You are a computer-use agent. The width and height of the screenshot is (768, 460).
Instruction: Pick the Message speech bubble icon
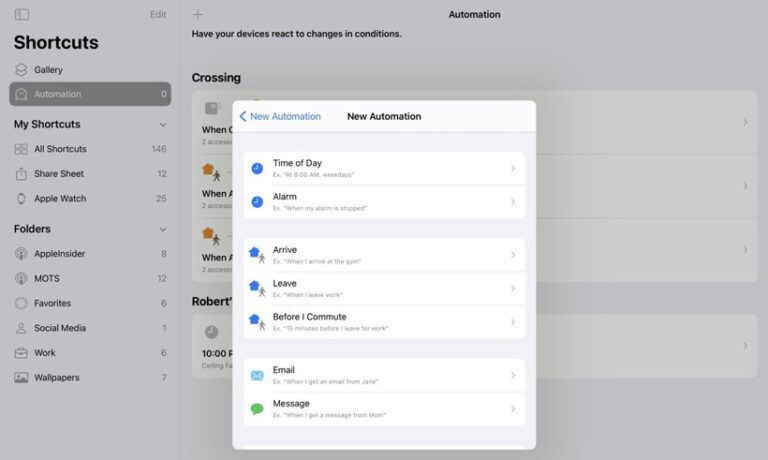pos(257,409)
